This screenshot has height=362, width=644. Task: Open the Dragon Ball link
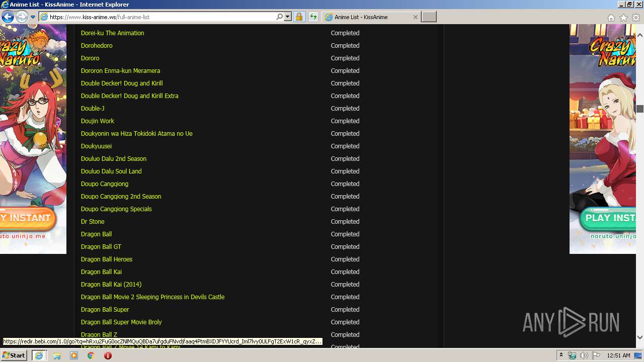pyautogui.click(x=96, y=234)
